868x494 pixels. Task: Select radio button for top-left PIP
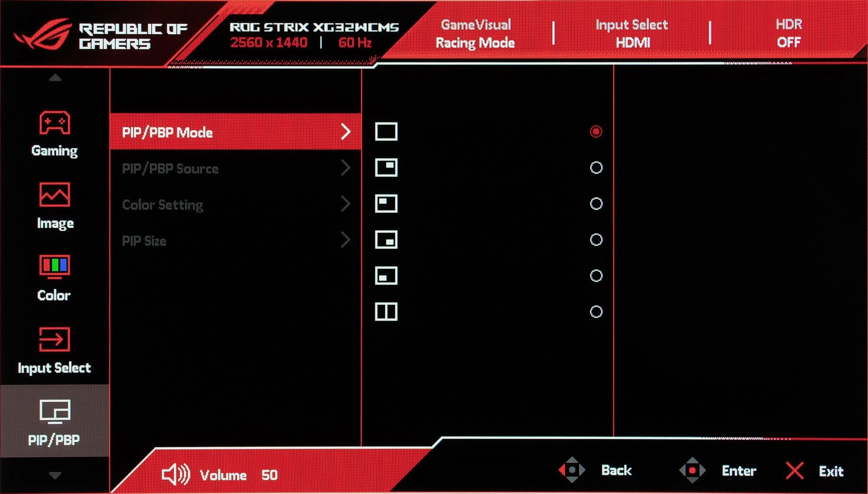[x=596, y=204]
